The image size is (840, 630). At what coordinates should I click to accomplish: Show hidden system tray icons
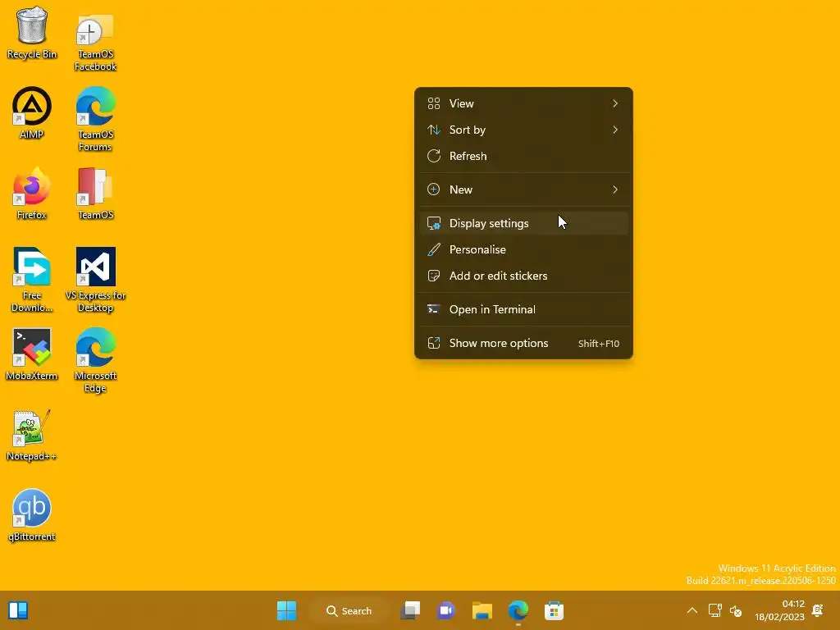[692, 610]
